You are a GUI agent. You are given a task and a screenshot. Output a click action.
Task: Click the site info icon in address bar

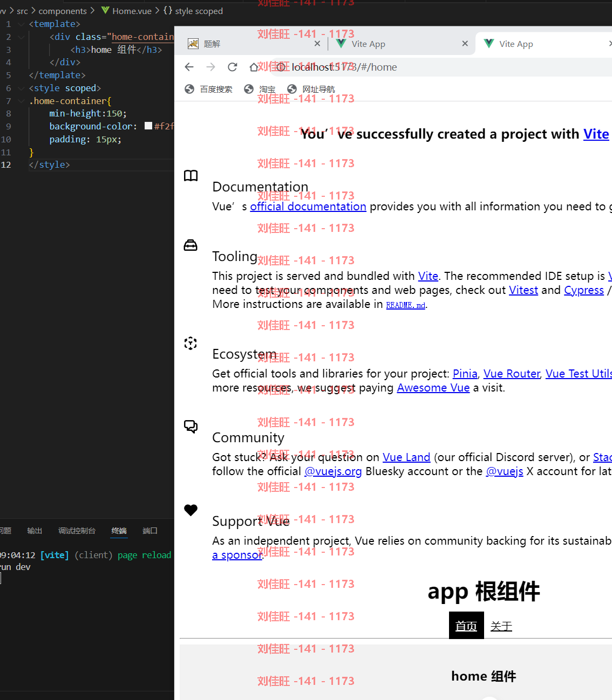281,67
